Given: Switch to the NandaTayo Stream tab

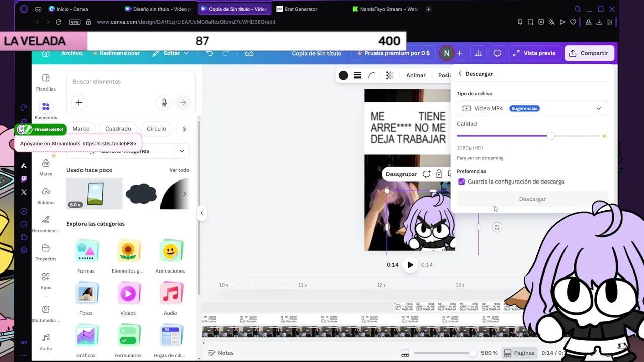Looking at the screenshot, I should point(385,9).
